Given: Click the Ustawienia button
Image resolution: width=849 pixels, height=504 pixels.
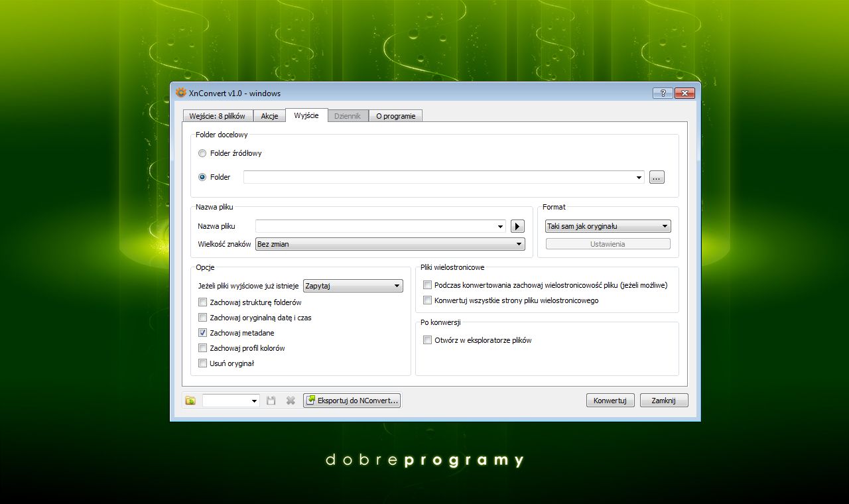Looking at the screenshot, I should (608, 244).
